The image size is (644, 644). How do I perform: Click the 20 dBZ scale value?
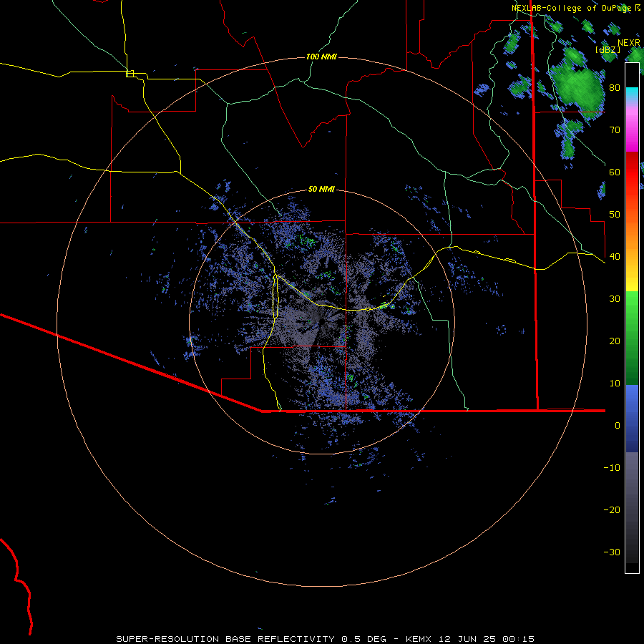615,341
